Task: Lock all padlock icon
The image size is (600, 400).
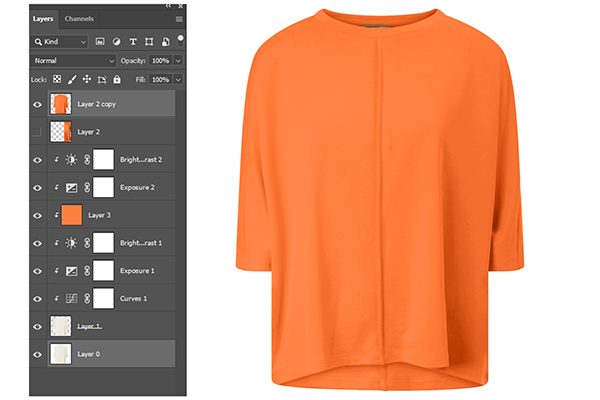Action: pyautogui.click(x=117, y=79)
